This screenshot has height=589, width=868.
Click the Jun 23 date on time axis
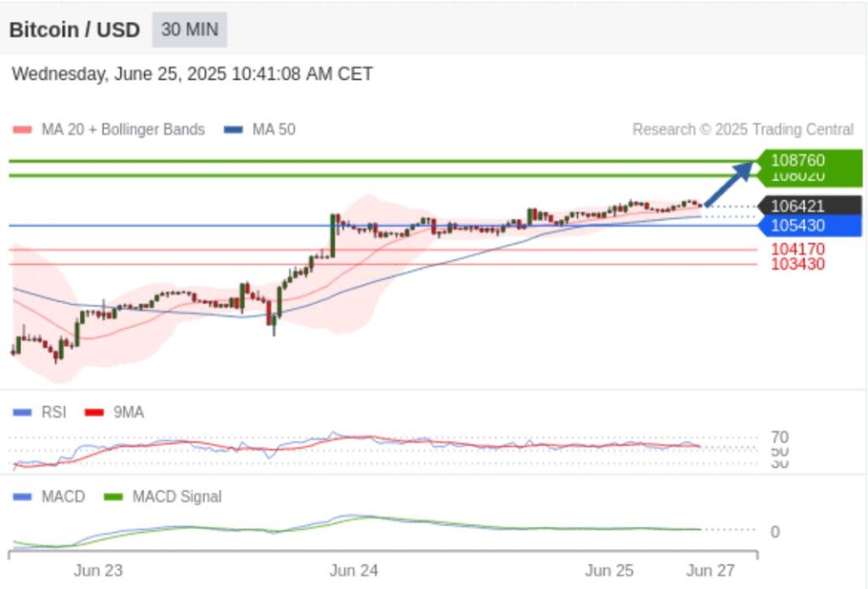(97, 570)
